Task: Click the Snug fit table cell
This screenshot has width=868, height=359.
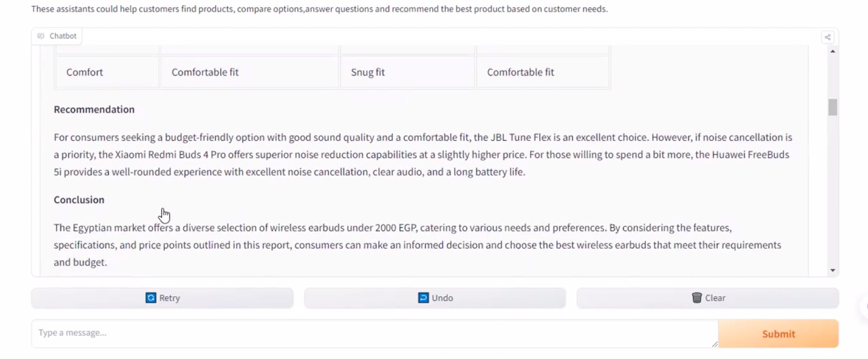Action: 368,72
